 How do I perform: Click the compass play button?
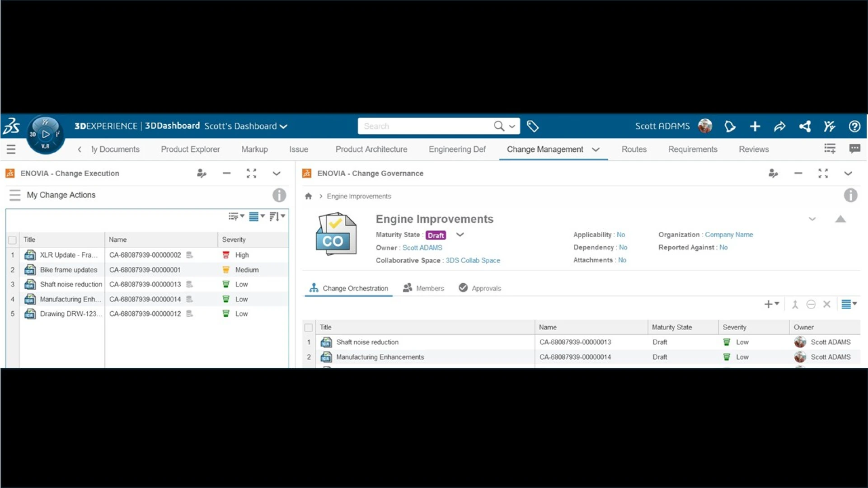coord(46,134)
